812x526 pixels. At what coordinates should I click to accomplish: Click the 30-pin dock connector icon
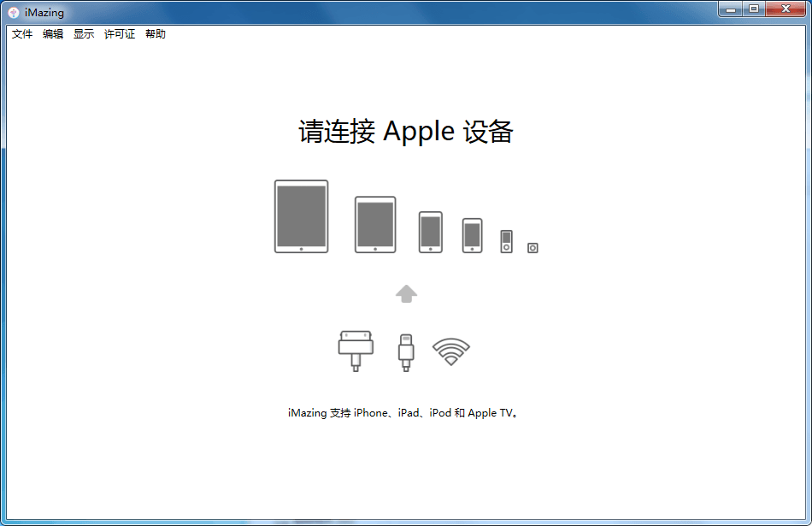[356, 349]
